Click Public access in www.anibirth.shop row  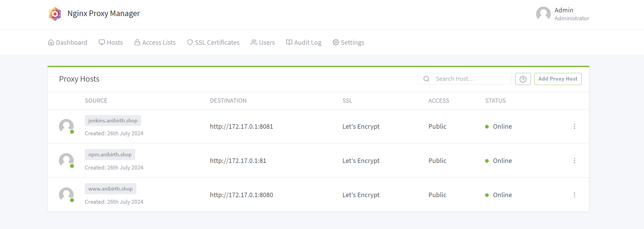click(x=437, y=195)
